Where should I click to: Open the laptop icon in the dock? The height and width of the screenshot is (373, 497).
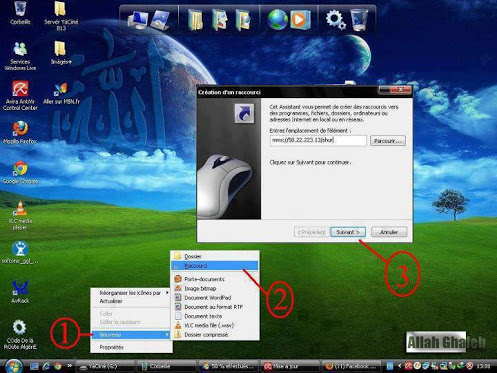click(x=160, y=20)
